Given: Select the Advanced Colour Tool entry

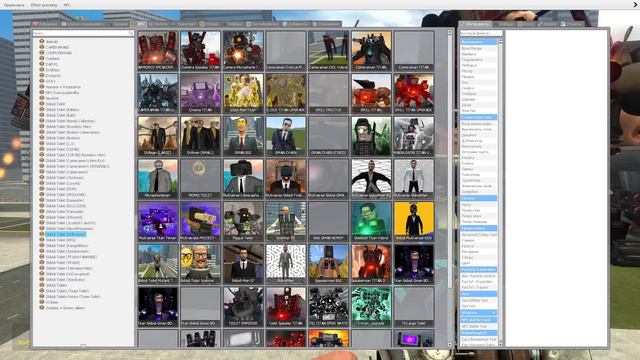Looking at the screenshot, I should pos(479,235).
